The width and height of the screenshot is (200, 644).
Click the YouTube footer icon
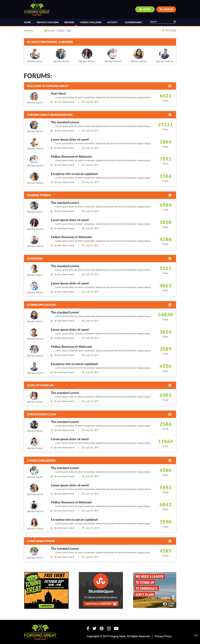coord(116,628)
